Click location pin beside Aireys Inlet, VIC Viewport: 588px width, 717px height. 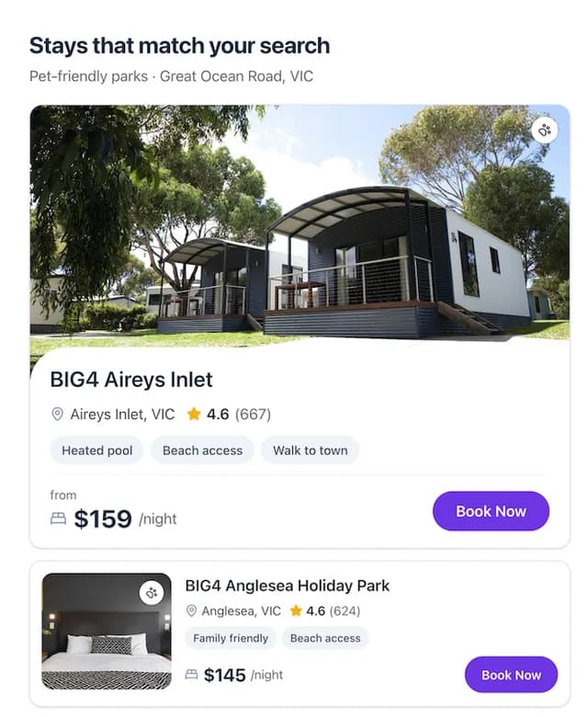tap(57, 415)
